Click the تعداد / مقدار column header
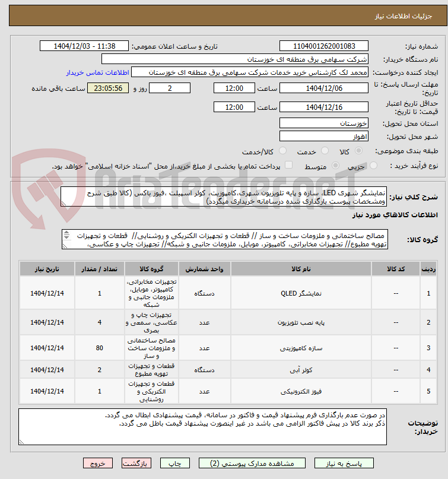The image size is (448, 479). [99, 269]
